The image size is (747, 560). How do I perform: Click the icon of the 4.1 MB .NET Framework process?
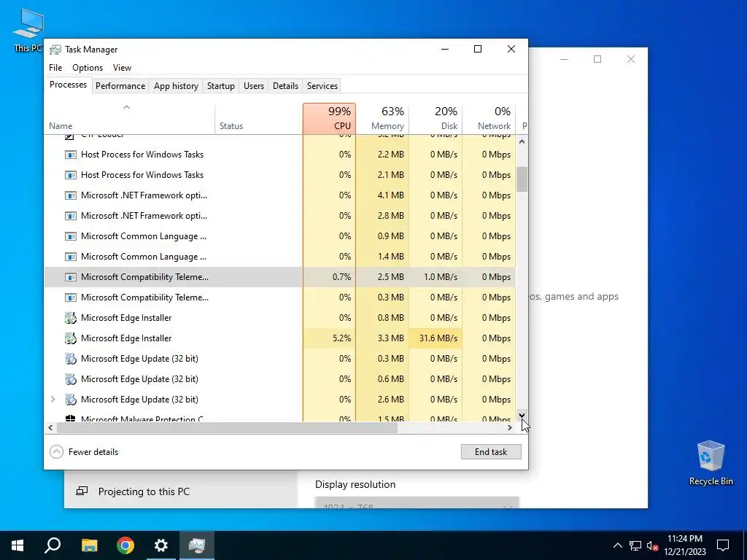pos(71,195)
